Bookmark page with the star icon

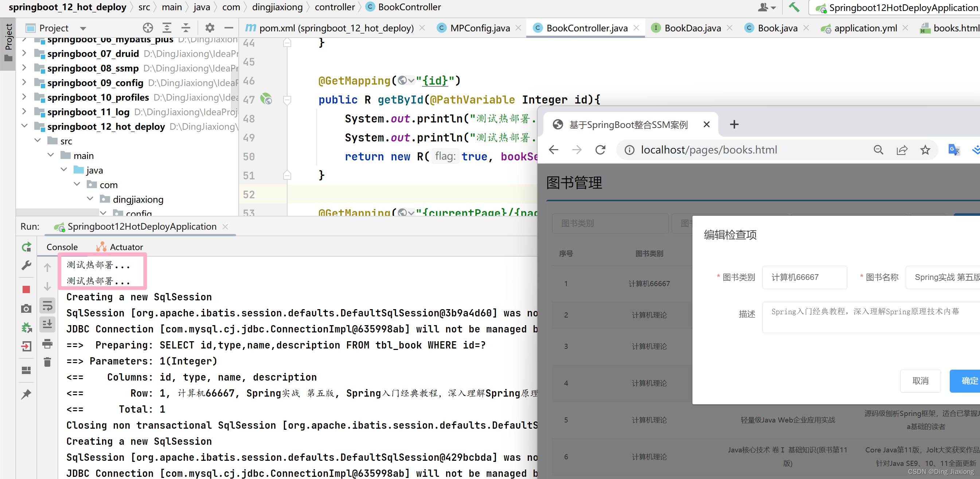pos(925,150)
